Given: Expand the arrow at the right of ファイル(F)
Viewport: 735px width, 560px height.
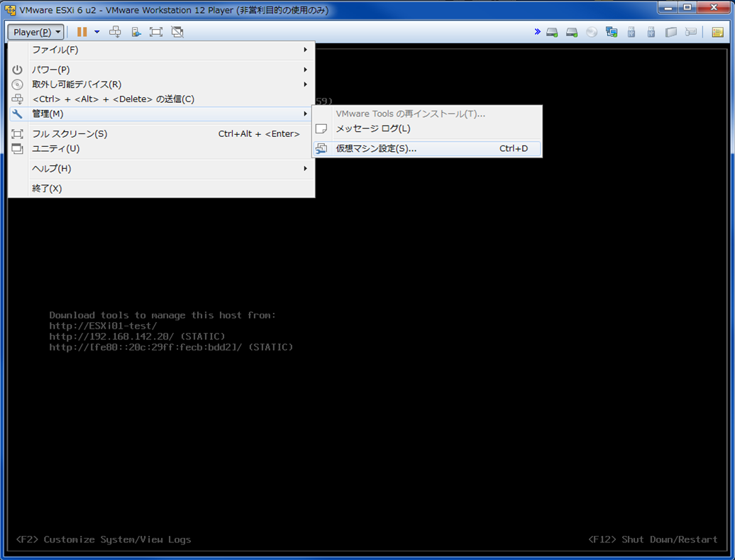Looking at the screenshot, I should tap(305, 50).
